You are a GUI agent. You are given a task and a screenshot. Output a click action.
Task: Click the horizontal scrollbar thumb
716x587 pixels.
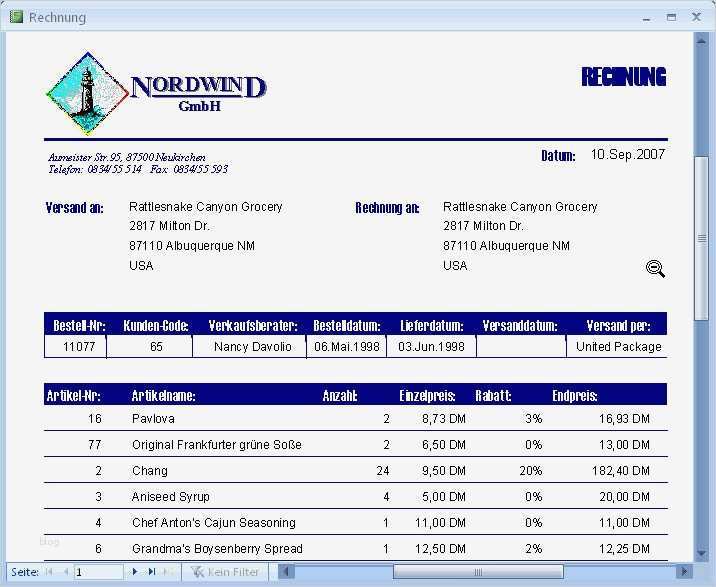[478, 571]
